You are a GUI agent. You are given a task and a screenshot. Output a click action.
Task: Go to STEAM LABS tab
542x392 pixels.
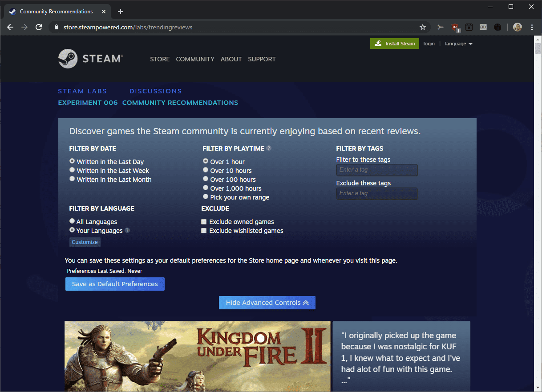point(82,91)
